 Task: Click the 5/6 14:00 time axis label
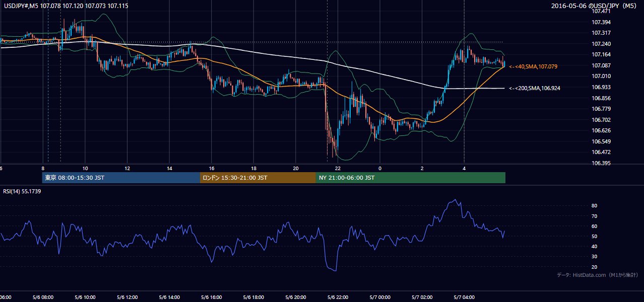click(169, 297)
